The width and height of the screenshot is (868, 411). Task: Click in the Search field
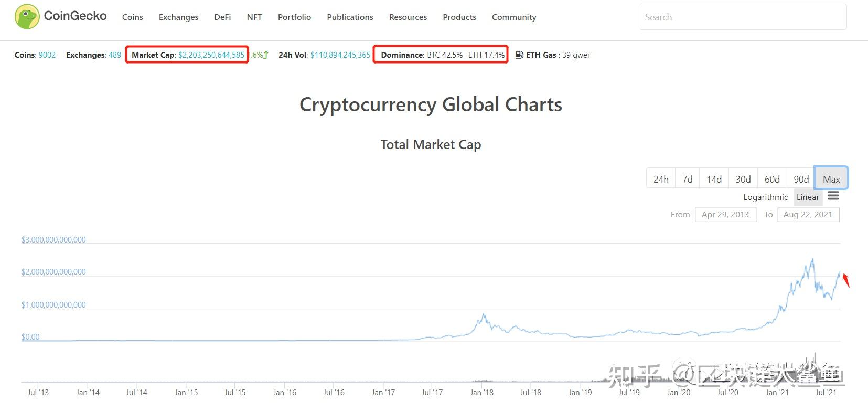point(742,17)
